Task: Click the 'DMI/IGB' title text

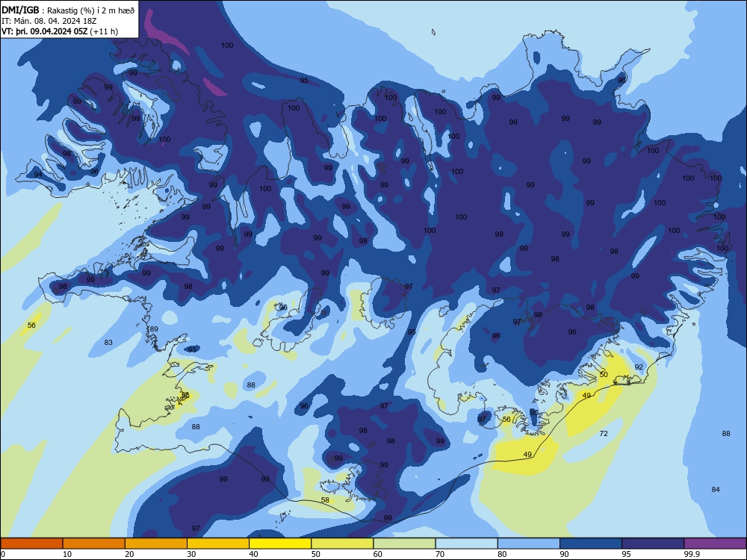Action: click(20, 10)
